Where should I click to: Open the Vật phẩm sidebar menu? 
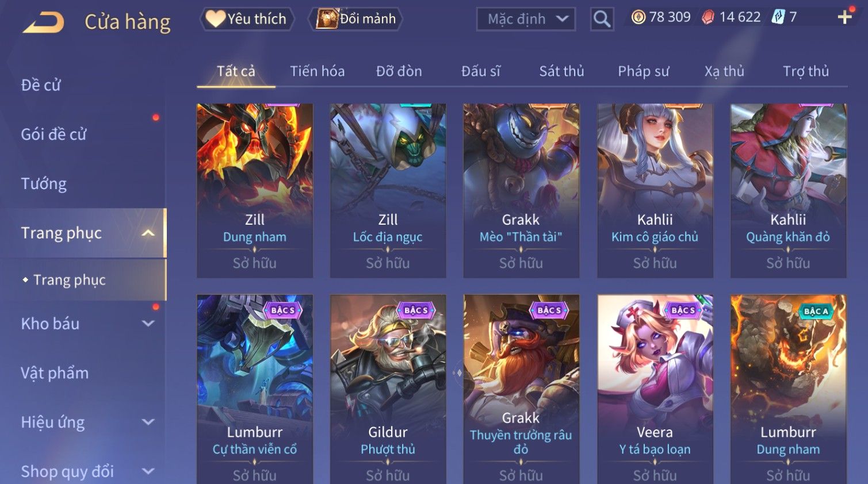(55, 373)
